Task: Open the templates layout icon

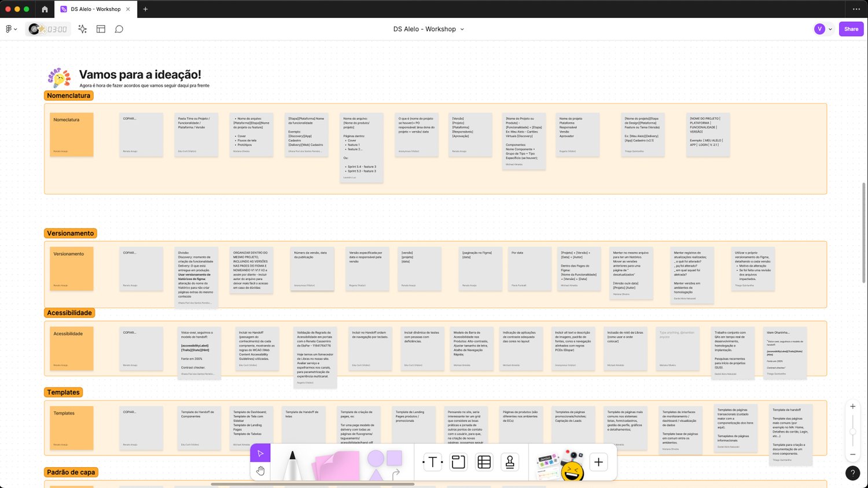Action: (x=101, y=29)
